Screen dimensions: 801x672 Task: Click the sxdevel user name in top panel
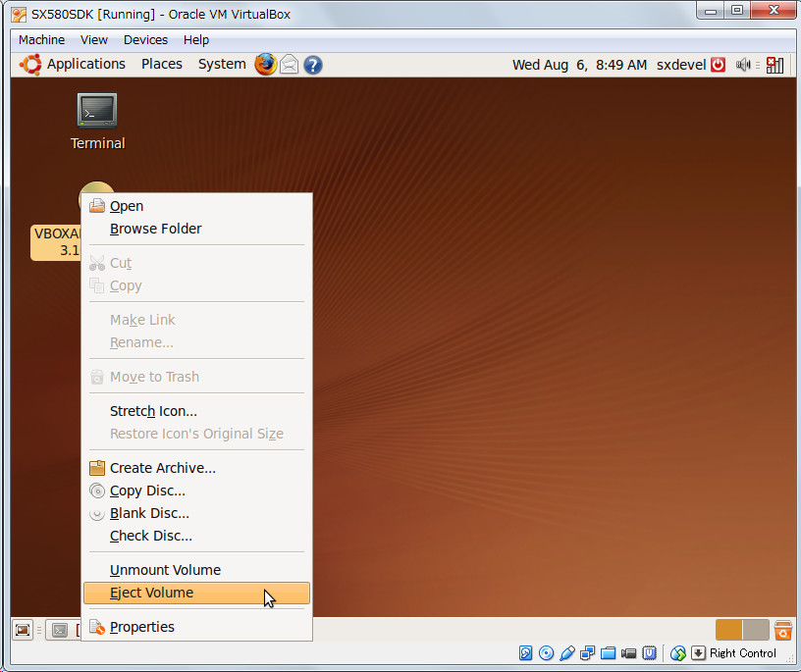tap(681, 65)
